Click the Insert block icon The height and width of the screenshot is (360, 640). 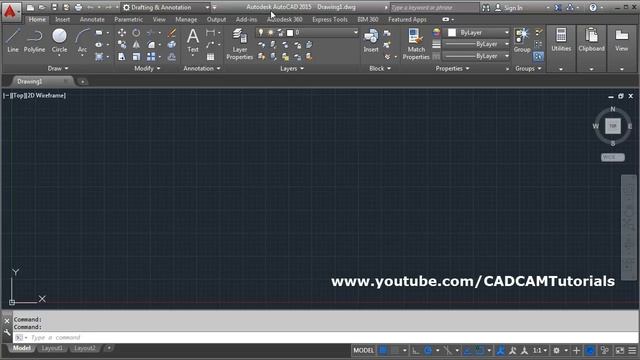click(x=371, y=40)
